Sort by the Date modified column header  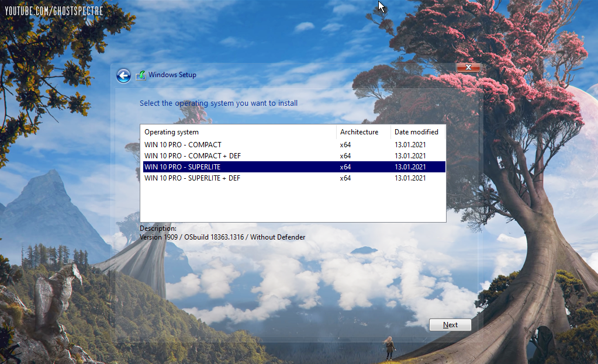coord(418,132)
